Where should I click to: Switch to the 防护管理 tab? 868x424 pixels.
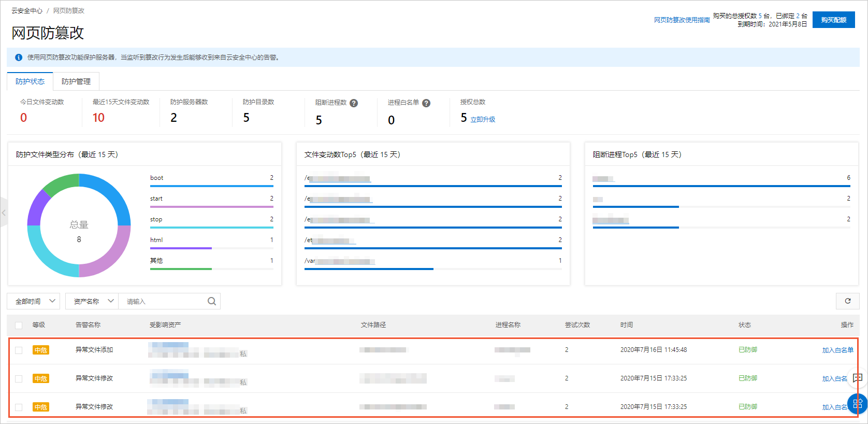click(x=76, y=81)
